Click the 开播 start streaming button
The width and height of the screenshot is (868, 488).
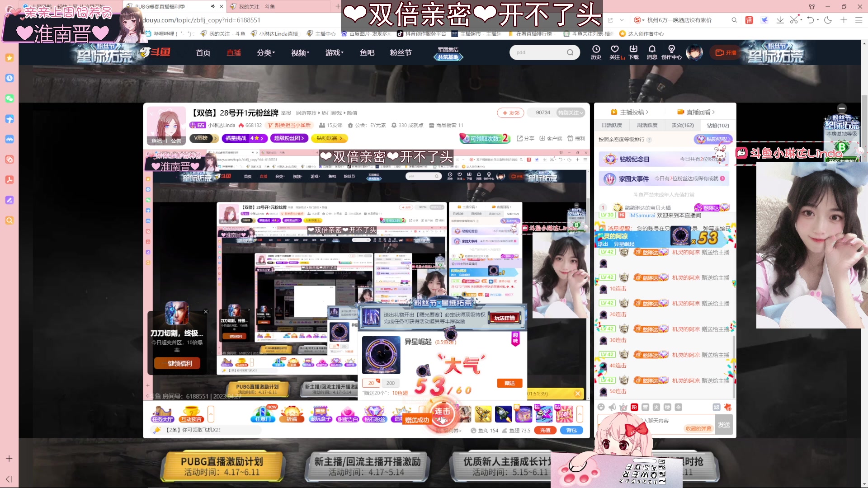[726, 52]
